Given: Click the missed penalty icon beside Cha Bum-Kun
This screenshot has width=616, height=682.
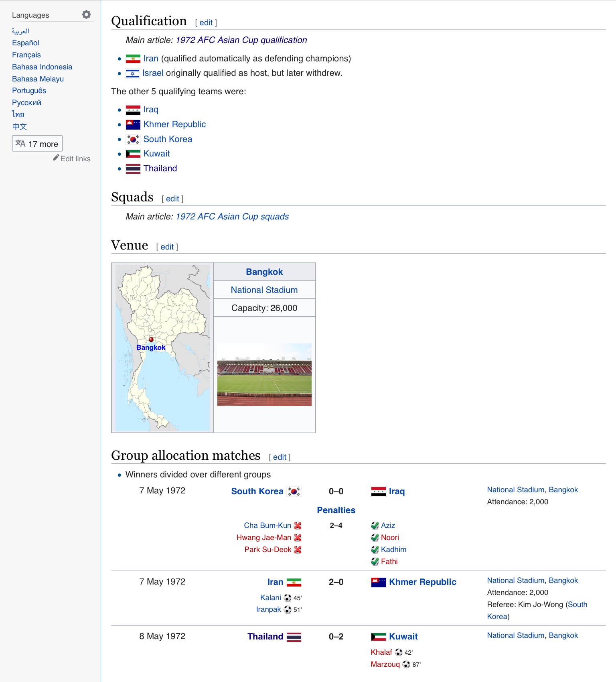Looking at the screenshot, I should pos(298,526).
